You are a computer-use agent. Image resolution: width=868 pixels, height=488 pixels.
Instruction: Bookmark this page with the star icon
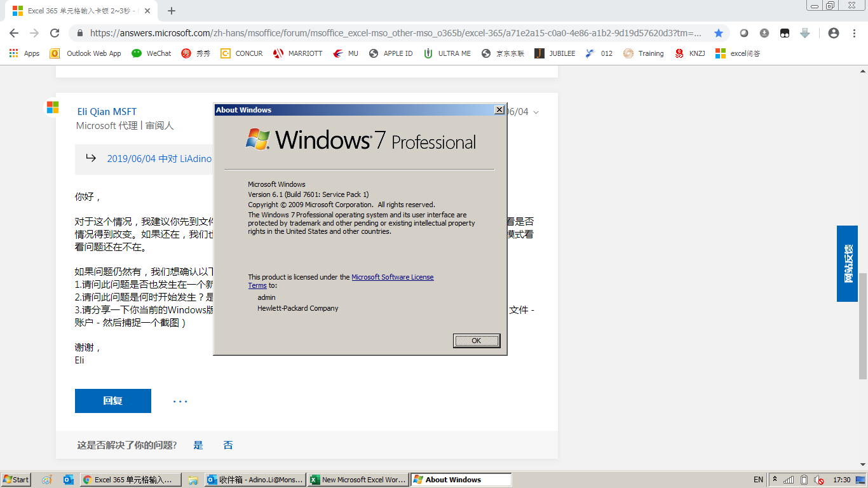[x=719, y=33]
